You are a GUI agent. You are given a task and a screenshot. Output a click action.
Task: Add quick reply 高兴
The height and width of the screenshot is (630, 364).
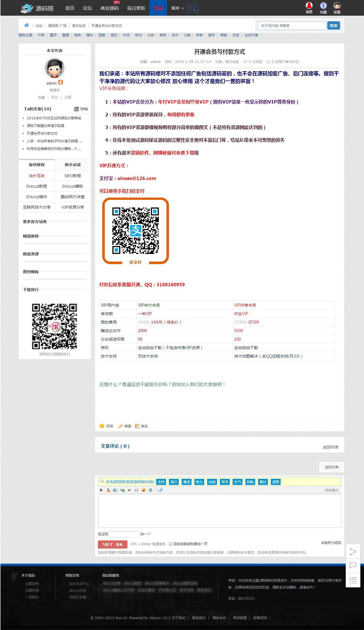click(174, 482)
